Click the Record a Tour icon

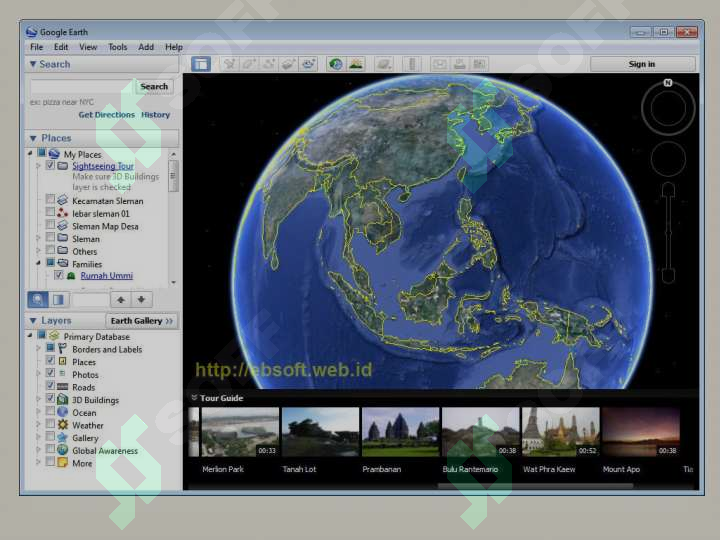pos(309,64)
